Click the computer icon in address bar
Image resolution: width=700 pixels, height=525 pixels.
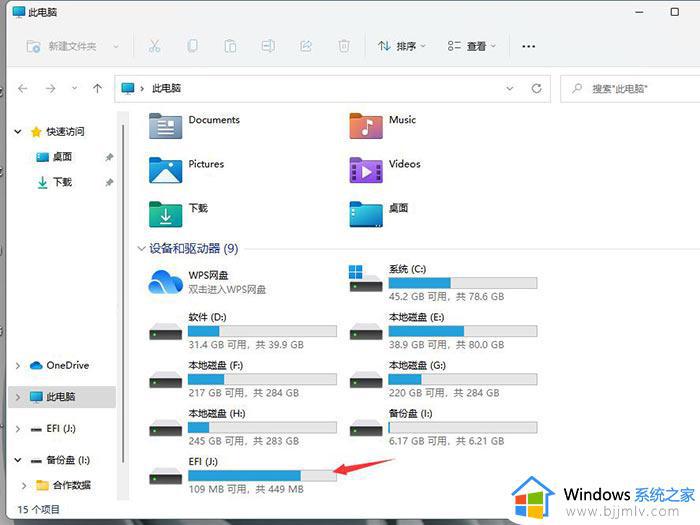(x=128, y=88)
